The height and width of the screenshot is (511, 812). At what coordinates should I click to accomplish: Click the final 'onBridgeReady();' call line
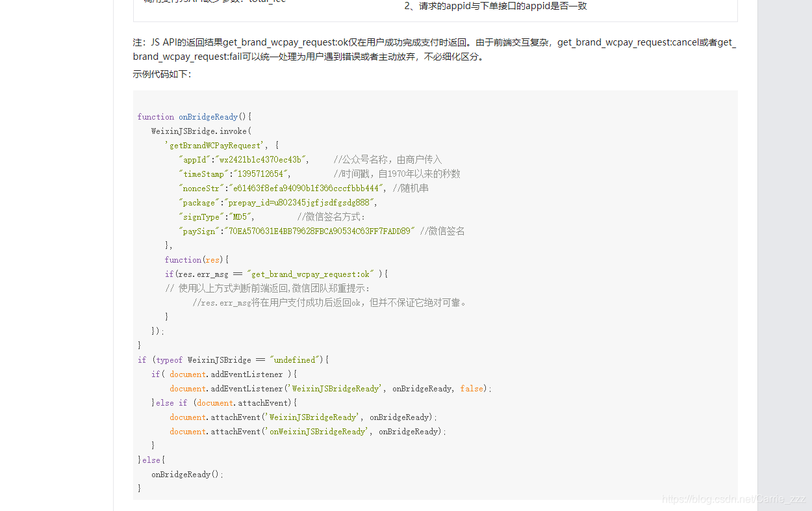[x=187, y=475]
